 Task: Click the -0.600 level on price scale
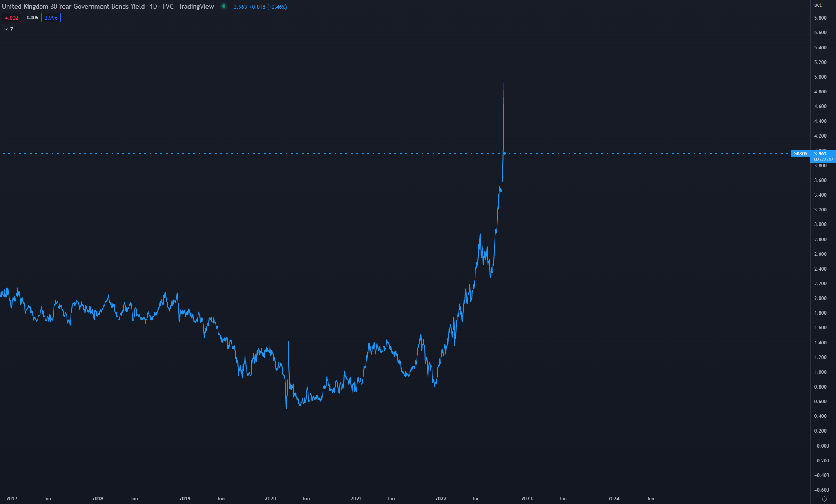click(x=821, y=490)
